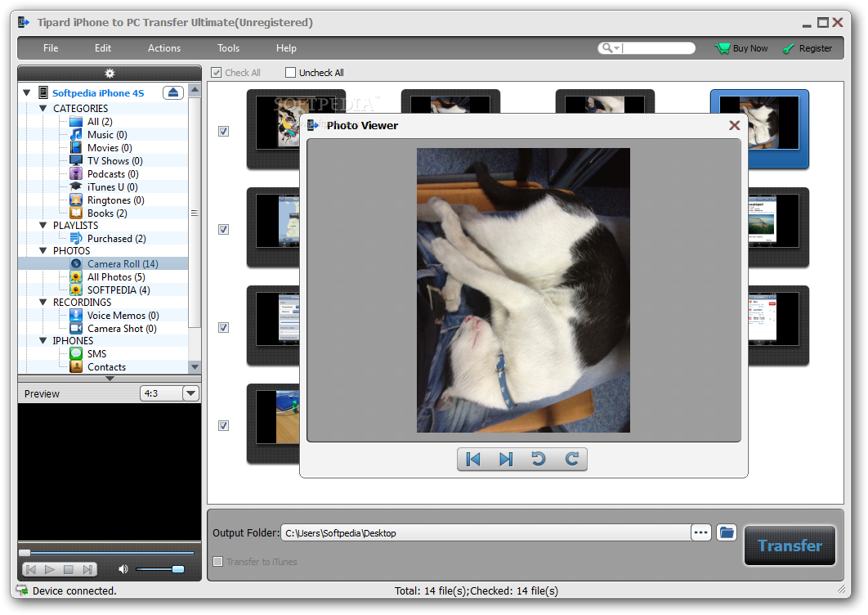The width and height of the screenshot is (868, 615).
Task: Open the 4:3 aspect ratio dropdown
Action: pyautogui.click(x=190, y=393)
